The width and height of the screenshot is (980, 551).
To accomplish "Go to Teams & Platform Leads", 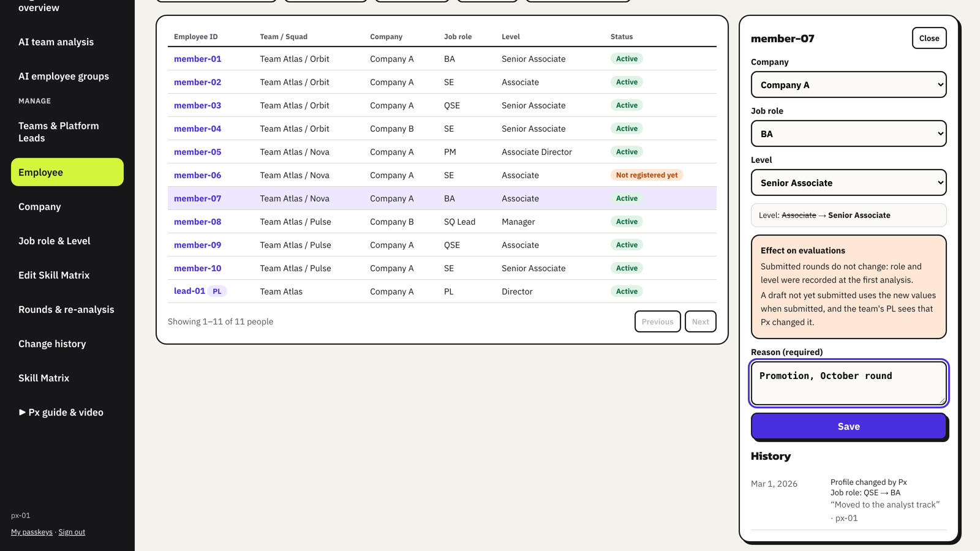I will pos(67,132).
